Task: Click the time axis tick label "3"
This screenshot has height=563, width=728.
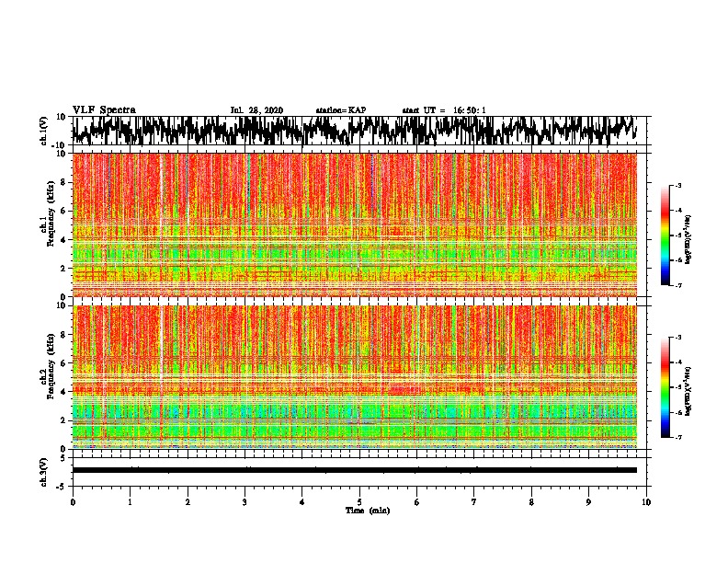Action: pos(245,502)
